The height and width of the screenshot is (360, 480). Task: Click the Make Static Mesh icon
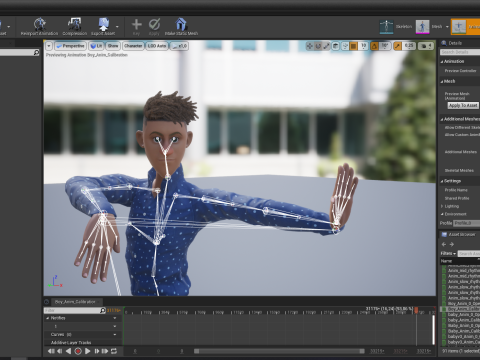181,24
